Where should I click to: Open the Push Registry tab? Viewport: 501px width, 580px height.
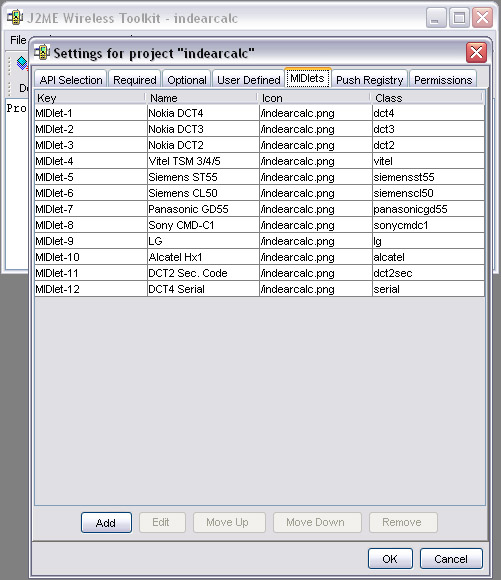(369, 80)
